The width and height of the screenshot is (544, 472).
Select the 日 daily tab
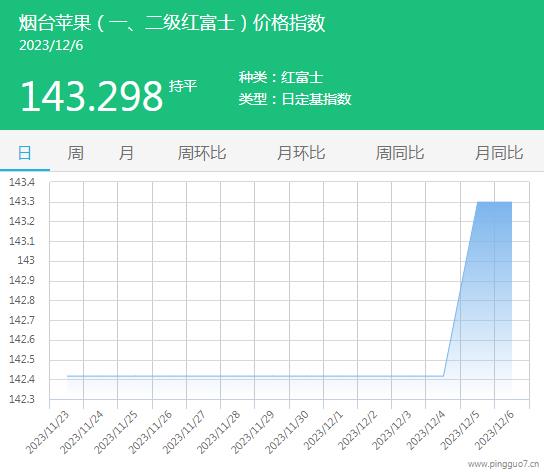(25, 153)
